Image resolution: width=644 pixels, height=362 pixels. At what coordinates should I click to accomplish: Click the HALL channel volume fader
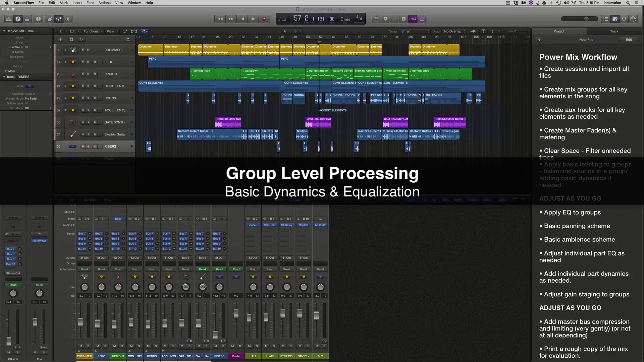coord(249,318)
